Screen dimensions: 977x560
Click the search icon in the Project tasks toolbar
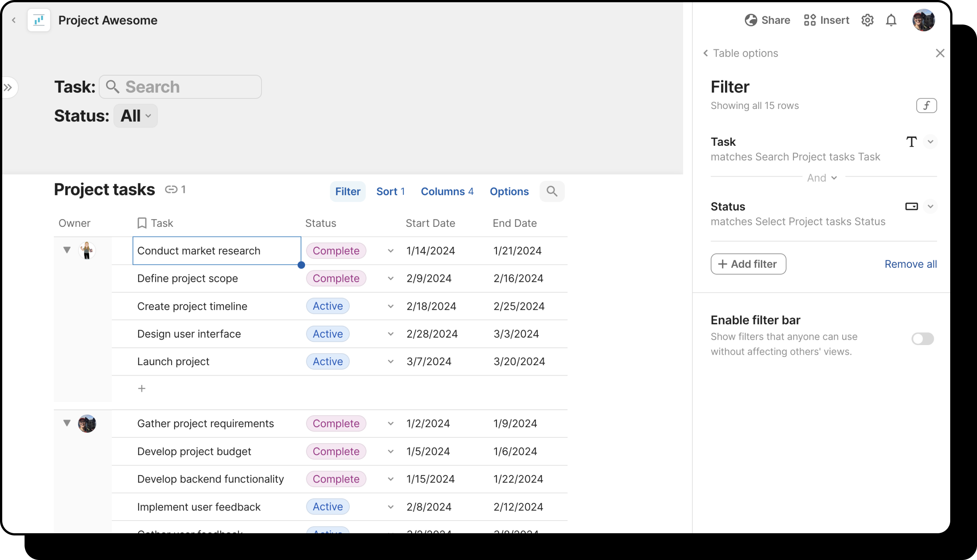552,191
